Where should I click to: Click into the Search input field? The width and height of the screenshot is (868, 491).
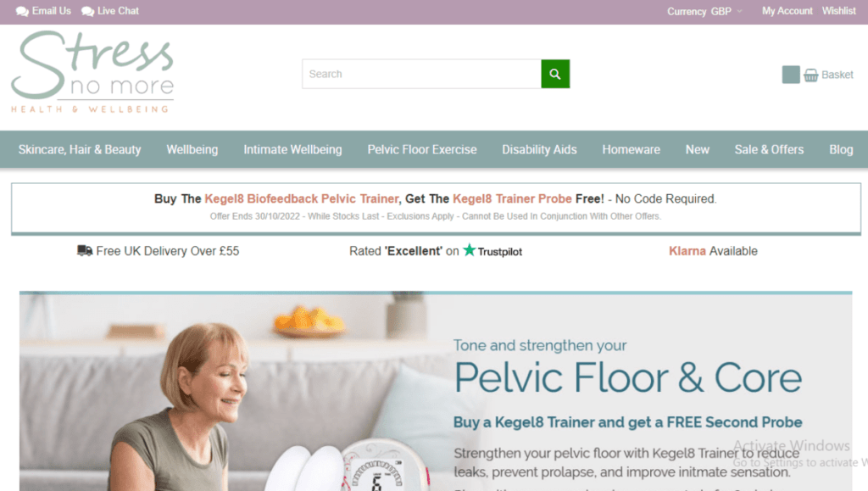click(x=422, y=74)
